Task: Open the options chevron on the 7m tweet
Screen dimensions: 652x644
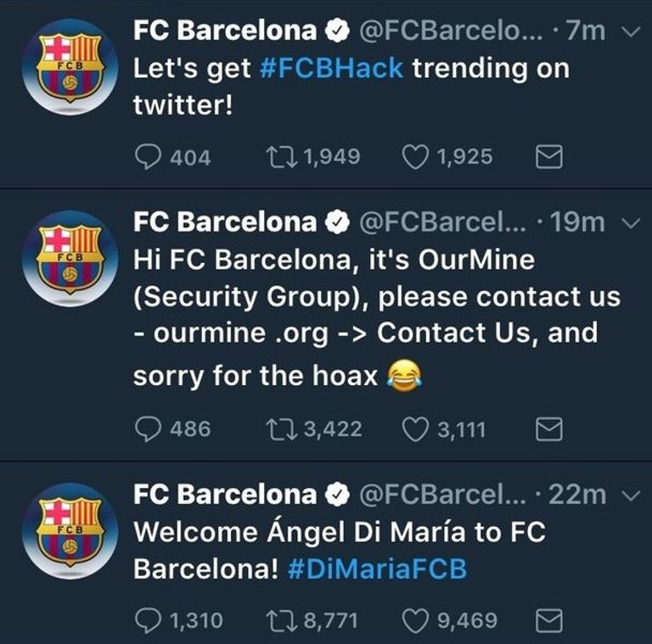Action: click(x=631, y=32)
